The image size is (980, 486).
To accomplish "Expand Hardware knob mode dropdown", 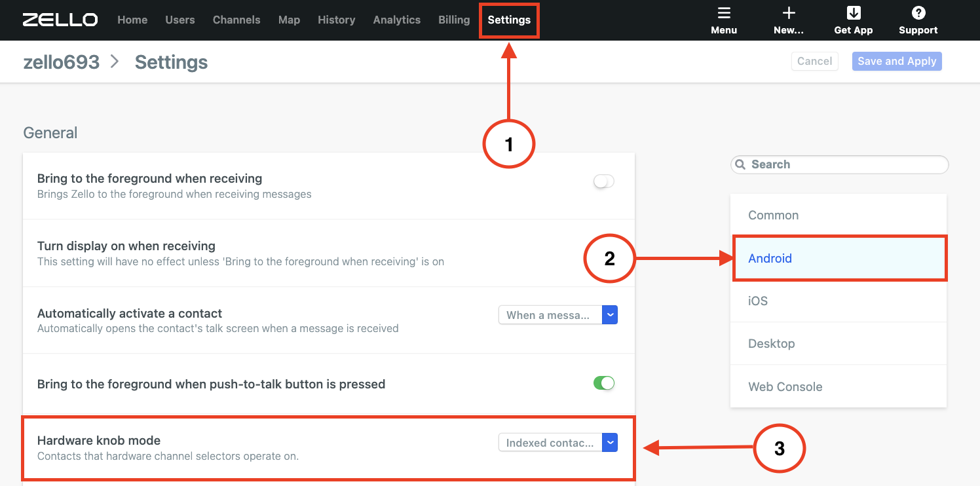I will click(x=558, y=443).
